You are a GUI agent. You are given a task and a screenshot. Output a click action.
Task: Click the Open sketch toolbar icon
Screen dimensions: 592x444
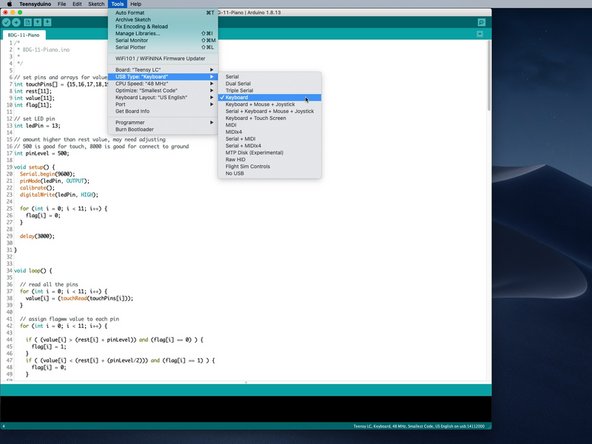pyautogui.click(x=37, y=22)
